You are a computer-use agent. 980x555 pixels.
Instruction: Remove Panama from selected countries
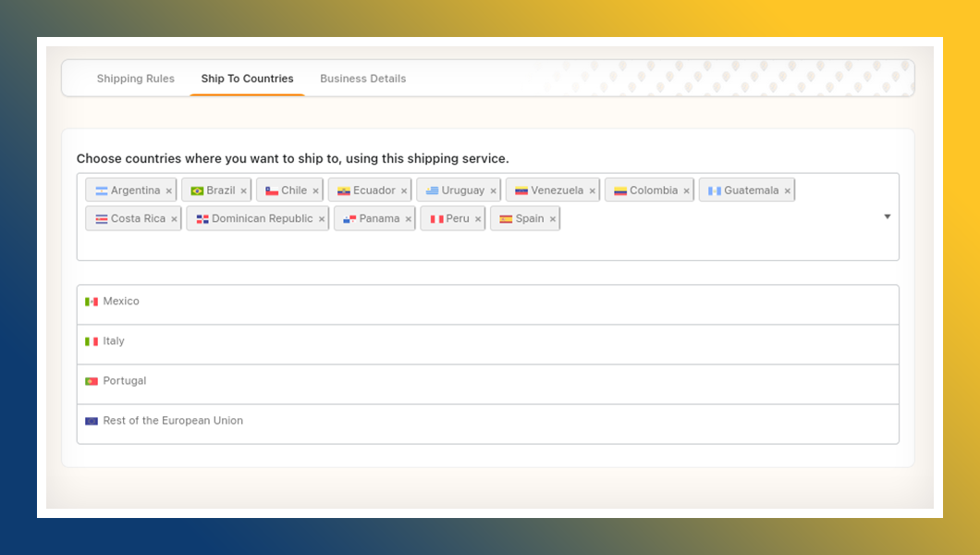click(x=408, y=218)
